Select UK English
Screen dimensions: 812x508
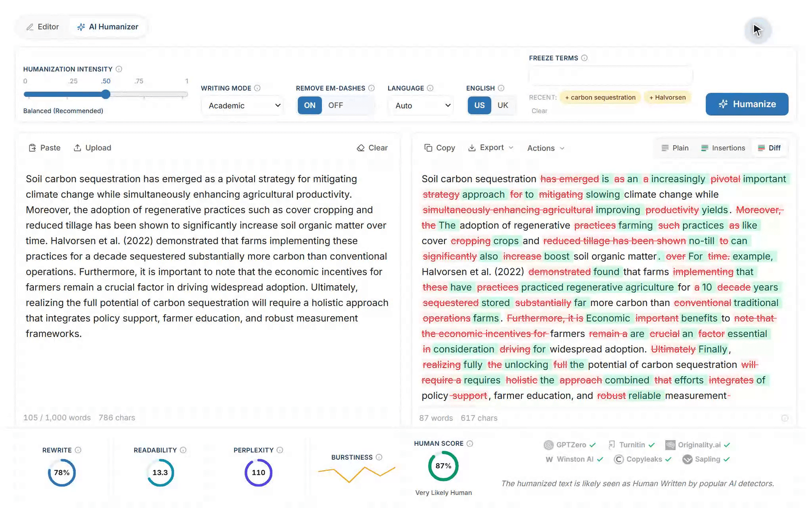pos(503,105)
